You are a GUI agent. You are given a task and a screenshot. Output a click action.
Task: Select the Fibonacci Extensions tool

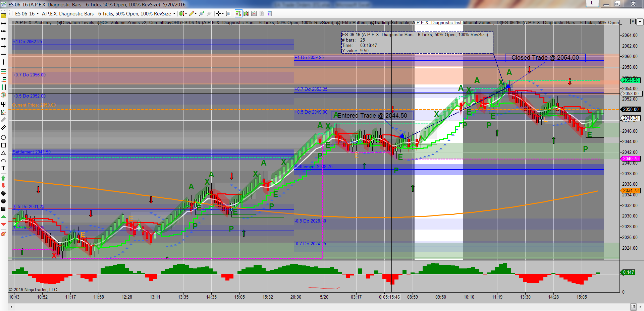(3, 79)
